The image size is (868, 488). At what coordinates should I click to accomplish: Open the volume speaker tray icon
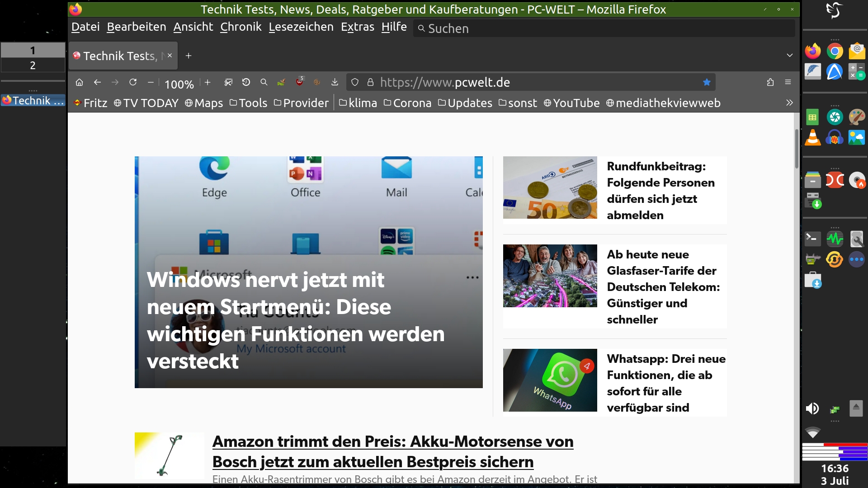pyautogui.click(x=812, y=408)
